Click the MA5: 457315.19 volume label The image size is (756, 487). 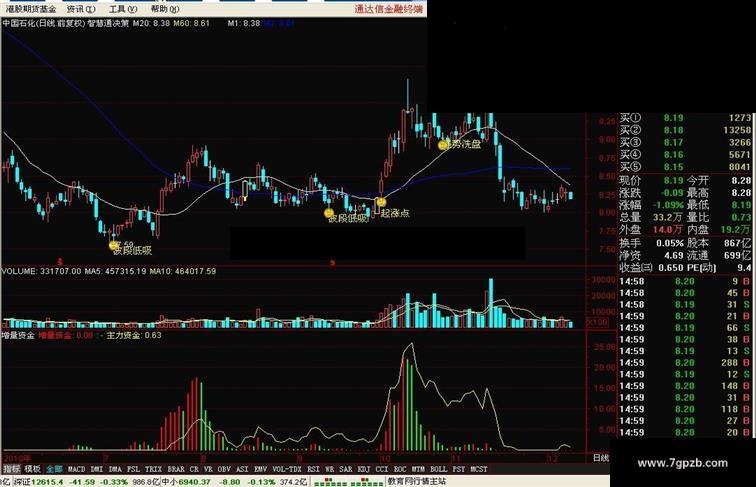click(116, 271)
